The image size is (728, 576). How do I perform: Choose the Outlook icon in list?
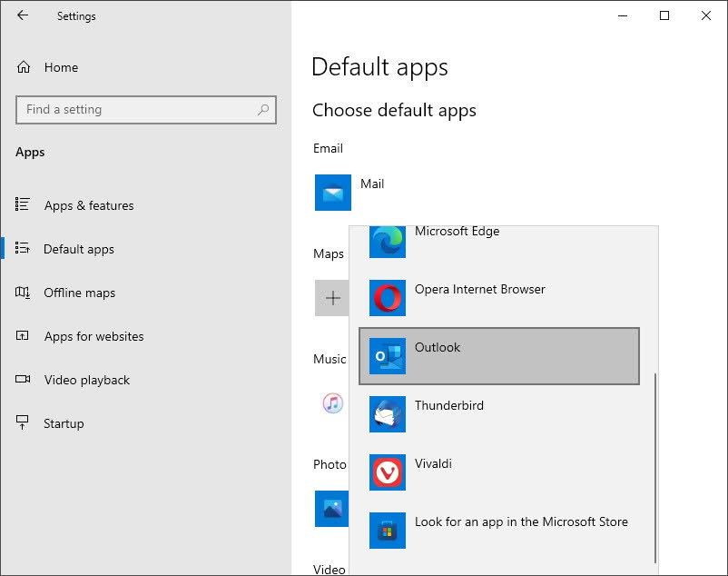[x=388, y=356]
